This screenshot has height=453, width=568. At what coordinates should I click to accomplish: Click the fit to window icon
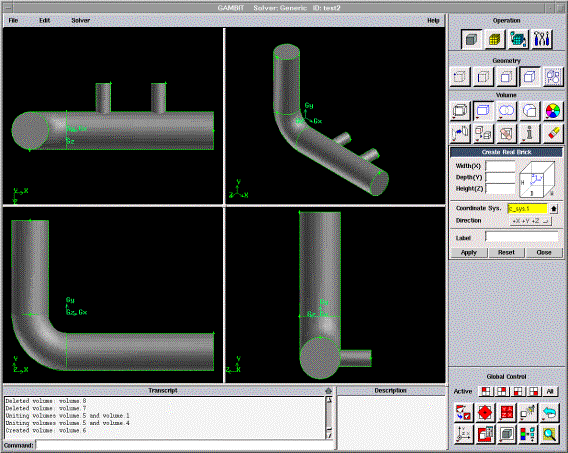pyautogui.click(x=463, y=413)
